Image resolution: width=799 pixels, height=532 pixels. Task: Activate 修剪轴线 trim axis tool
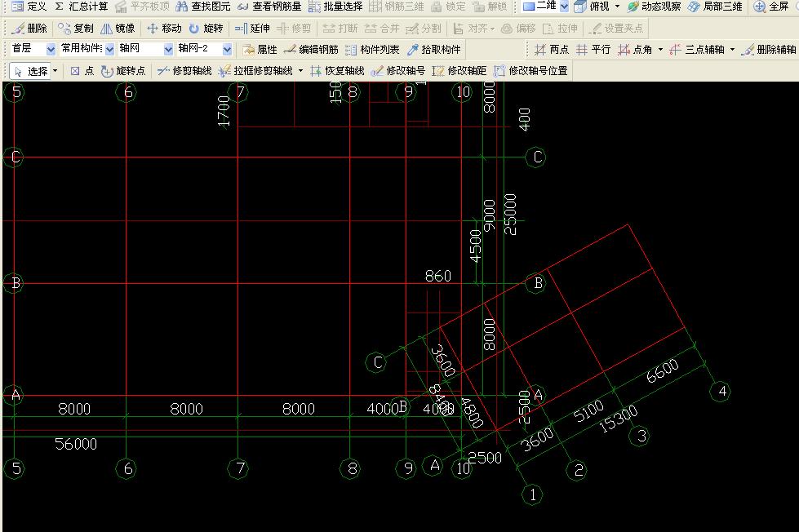point(184,71)
